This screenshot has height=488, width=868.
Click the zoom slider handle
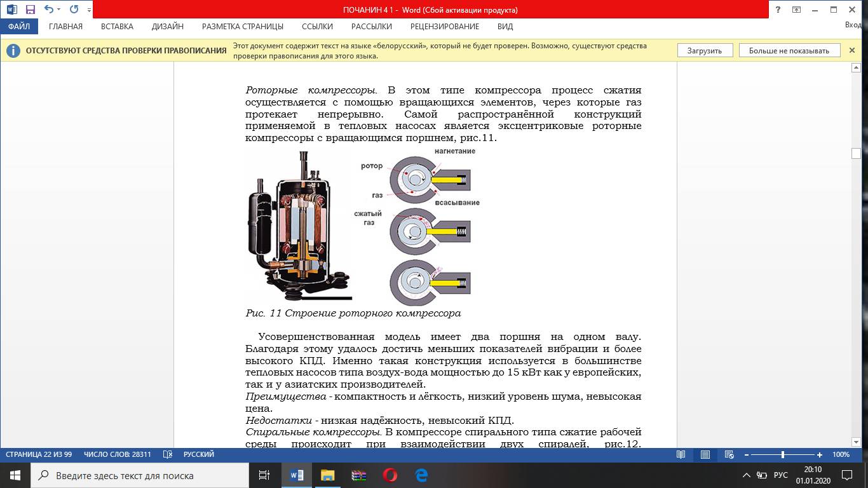click(x=783, y=455)
